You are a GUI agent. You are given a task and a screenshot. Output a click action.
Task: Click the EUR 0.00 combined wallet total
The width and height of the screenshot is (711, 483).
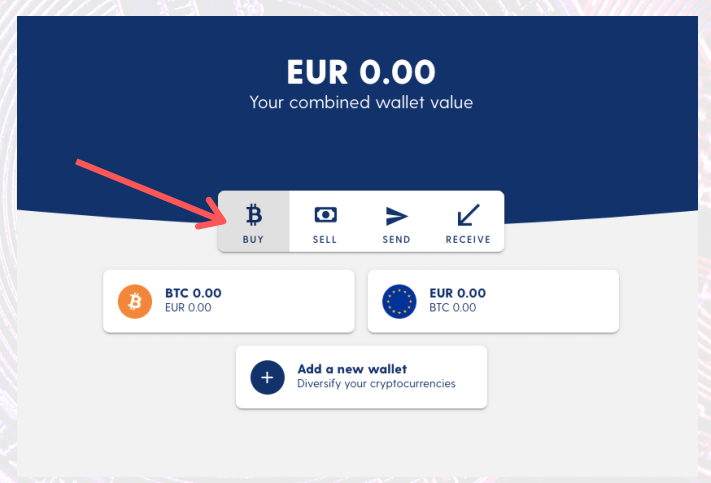pyautogui.click(x=361, y=73)
